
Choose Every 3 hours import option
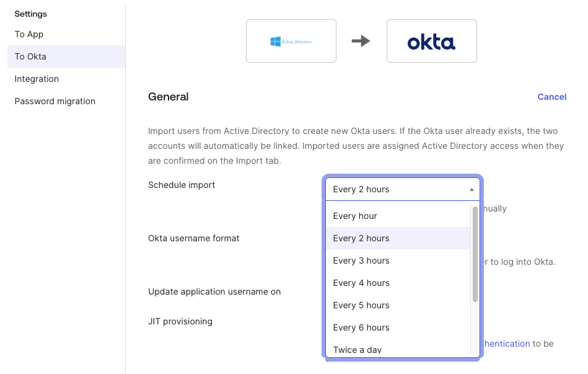(398, 260)
